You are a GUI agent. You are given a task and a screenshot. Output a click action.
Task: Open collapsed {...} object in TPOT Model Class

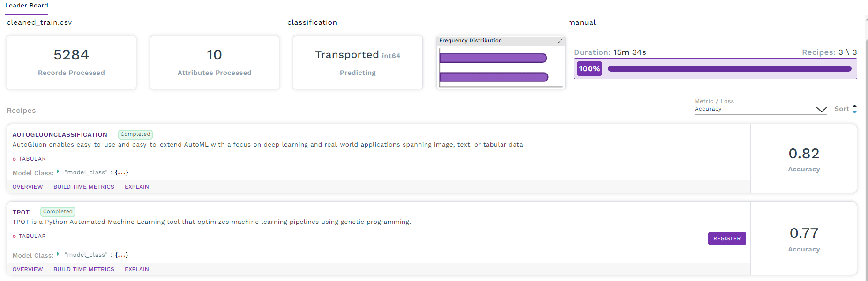pyautogui.click(x=122, y=255)
